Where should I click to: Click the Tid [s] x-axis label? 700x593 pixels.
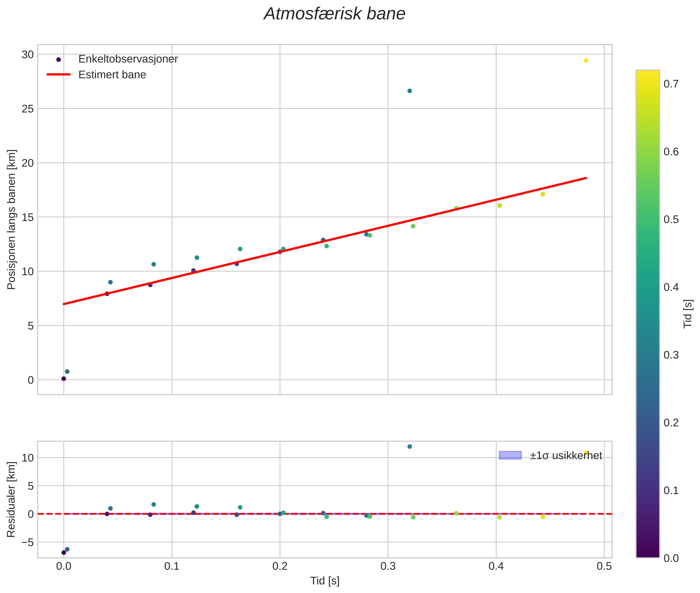pyautogui.click(x=325, y=581)
